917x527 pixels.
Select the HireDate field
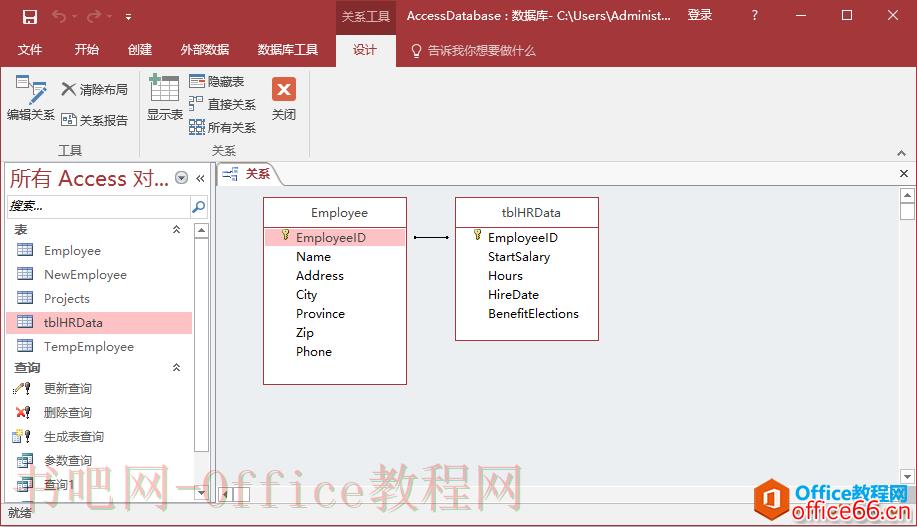pos(513,295)
